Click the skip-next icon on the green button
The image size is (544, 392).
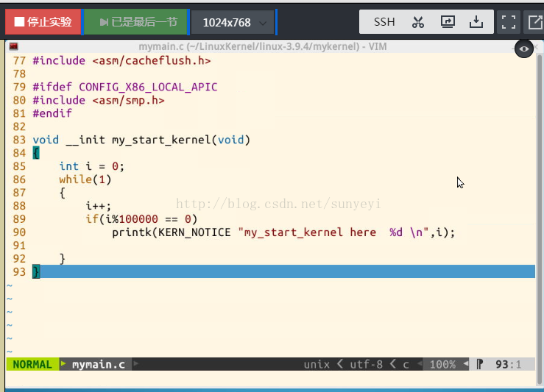click(104, 22)
